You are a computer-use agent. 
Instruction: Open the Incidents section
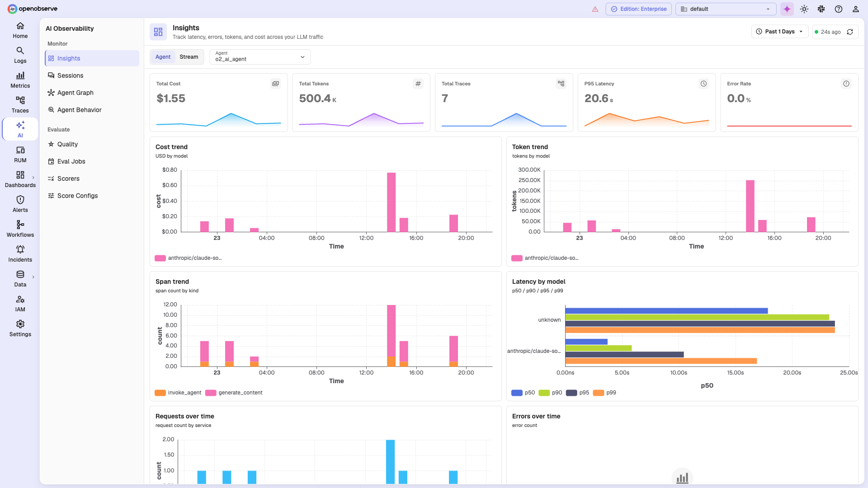click(20, 254)
